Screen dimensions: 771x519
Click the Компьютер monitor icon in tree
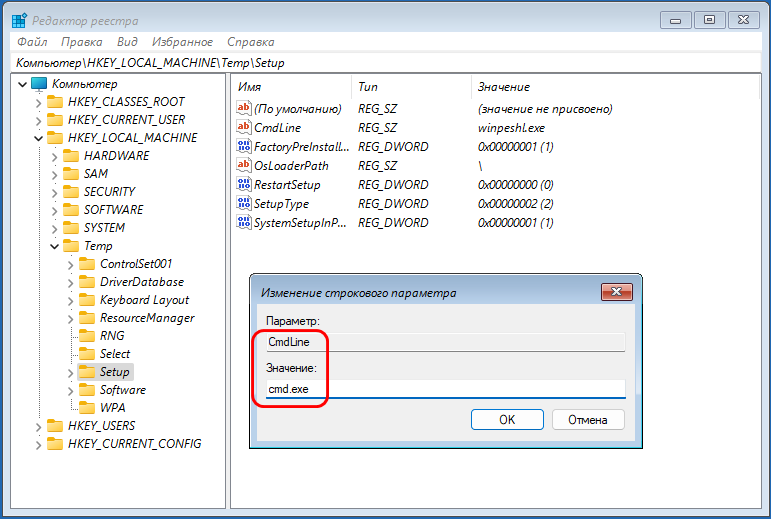(39, 84)
